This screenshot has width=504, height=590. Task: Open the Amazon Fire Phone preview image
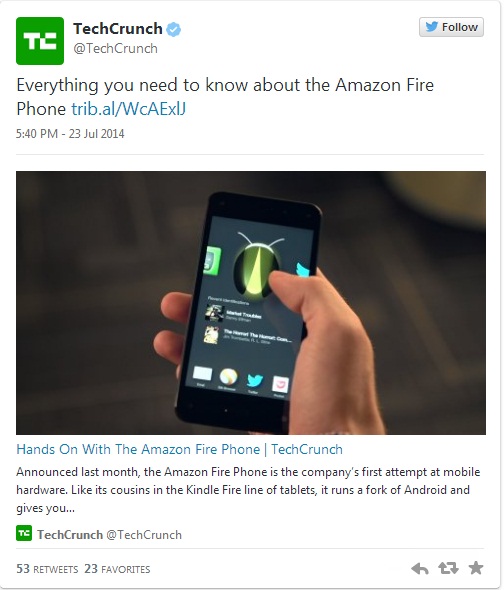251,303
